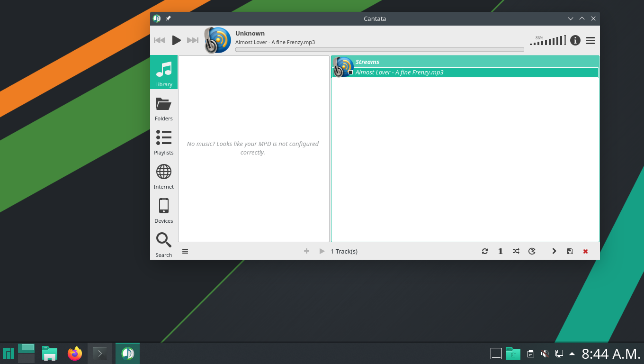Viewport: 644px width, 364px height.
Task: Open the Manjaro application launcher
Action: 9,354
